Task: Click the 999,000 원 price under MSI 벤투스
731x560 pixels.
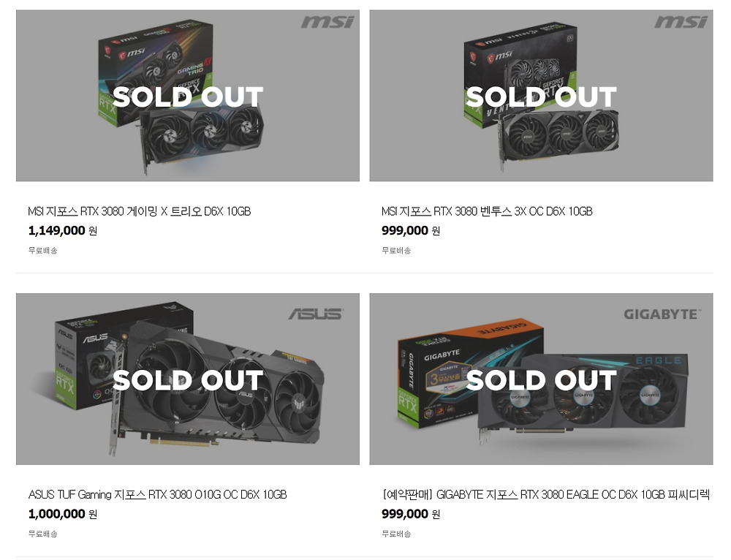Action: click(x=410, y=231)
